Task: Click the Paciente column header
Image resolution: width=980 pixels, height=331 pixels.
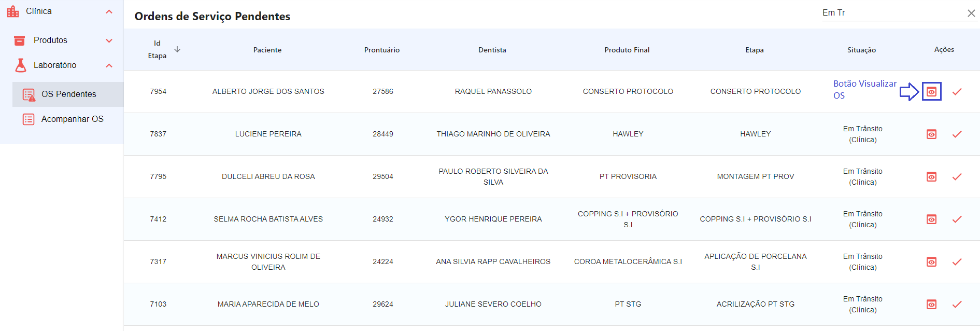Action: pyautogui.click(x=267, y=50)
